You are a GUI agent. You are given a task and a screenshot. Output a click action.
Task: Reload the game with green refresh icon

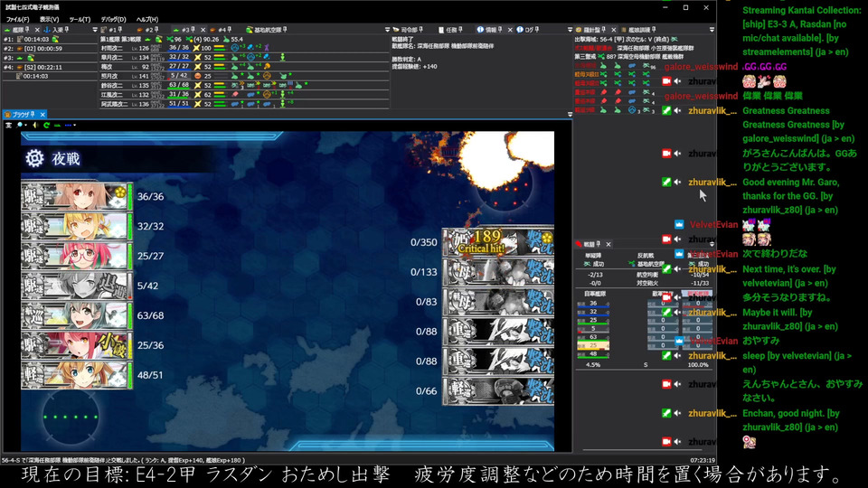[46, 126]
